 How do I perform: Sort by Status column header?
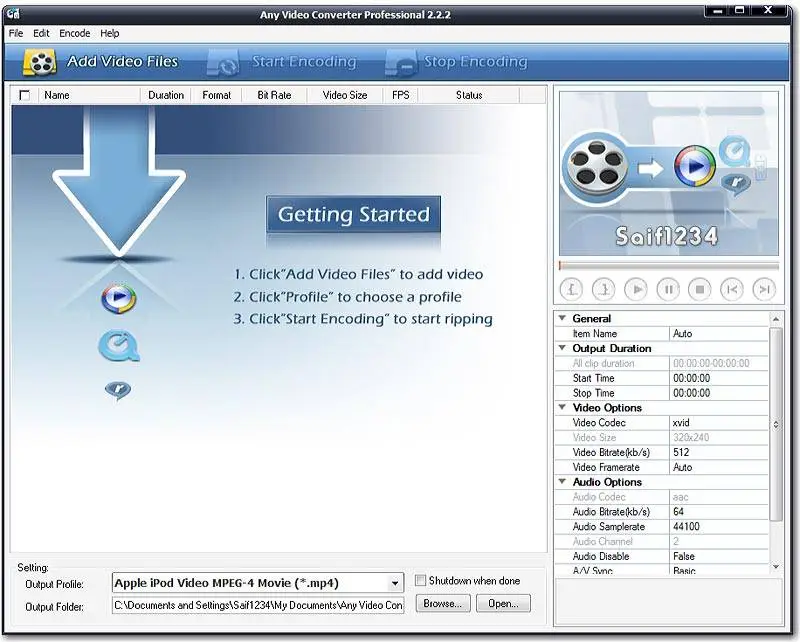tap(469, 95)
